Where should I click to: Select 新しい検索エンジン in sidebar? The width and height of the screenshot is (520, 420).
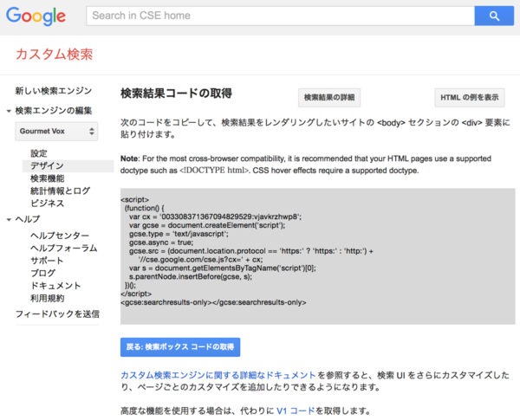(54, 91)
